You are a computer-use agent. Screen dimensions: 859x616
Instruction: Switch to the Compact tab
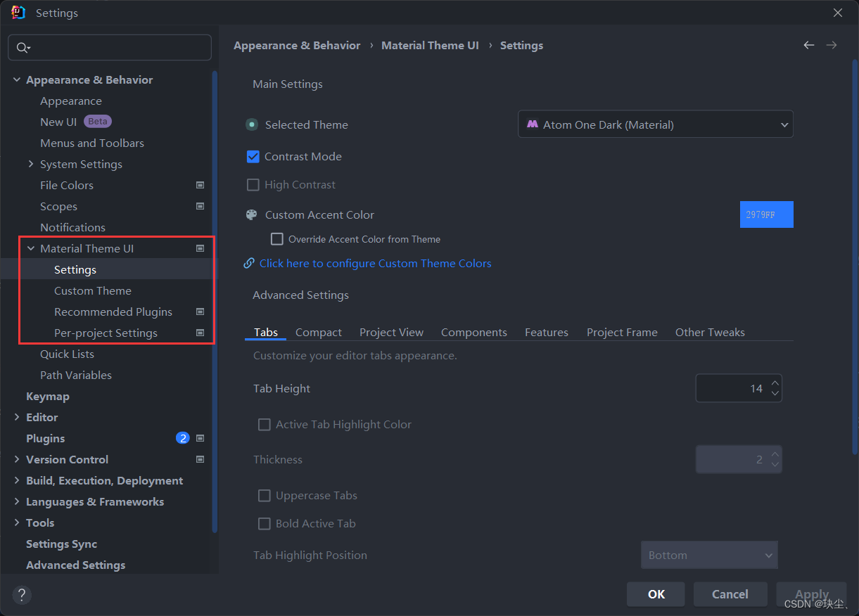[319, 332]
